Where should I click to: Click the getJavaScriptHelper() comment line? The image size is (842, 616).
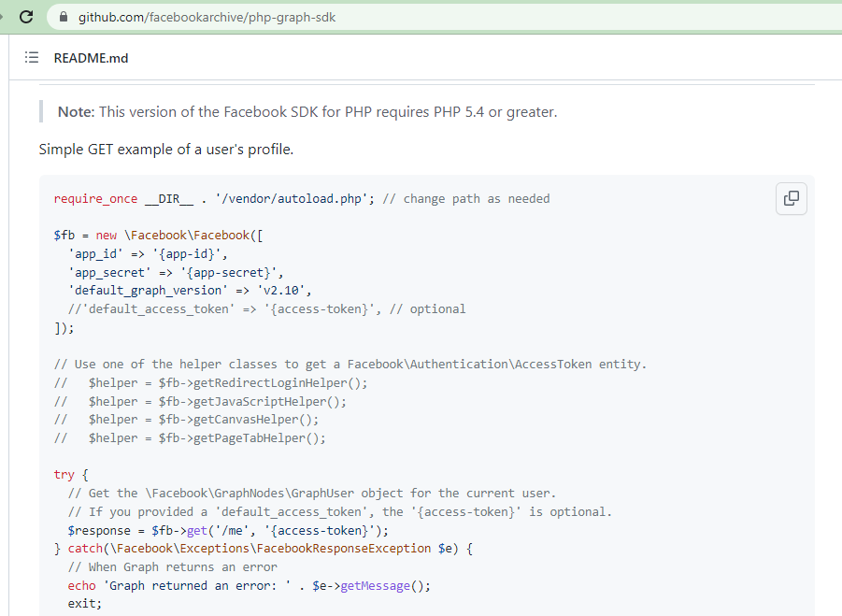200,401
